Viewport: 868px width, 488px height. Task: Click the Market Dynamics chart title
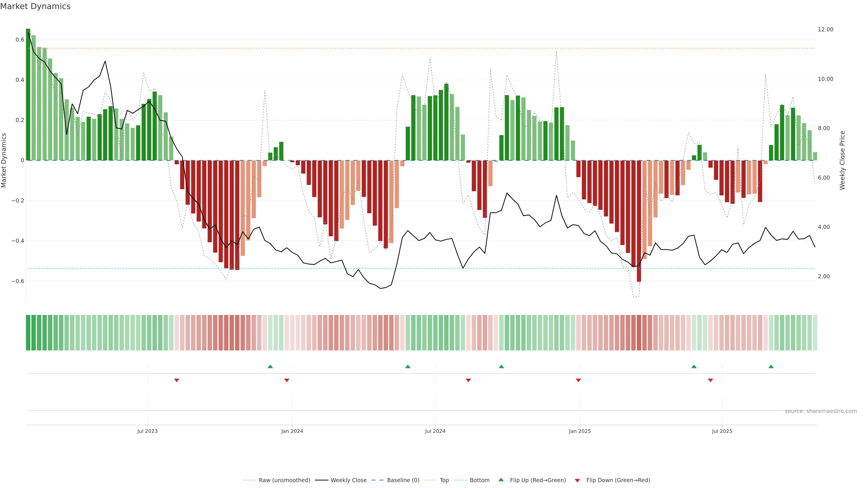35,6
